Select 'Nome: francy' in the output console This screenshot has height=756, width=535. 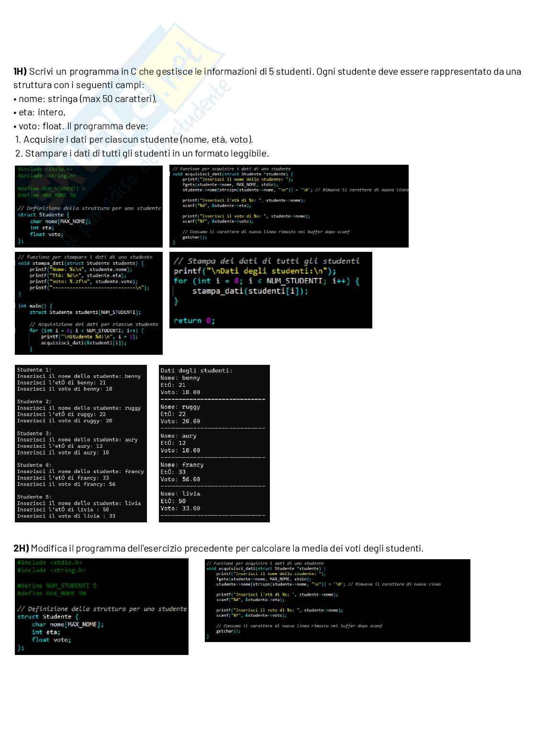pos(182,465)
